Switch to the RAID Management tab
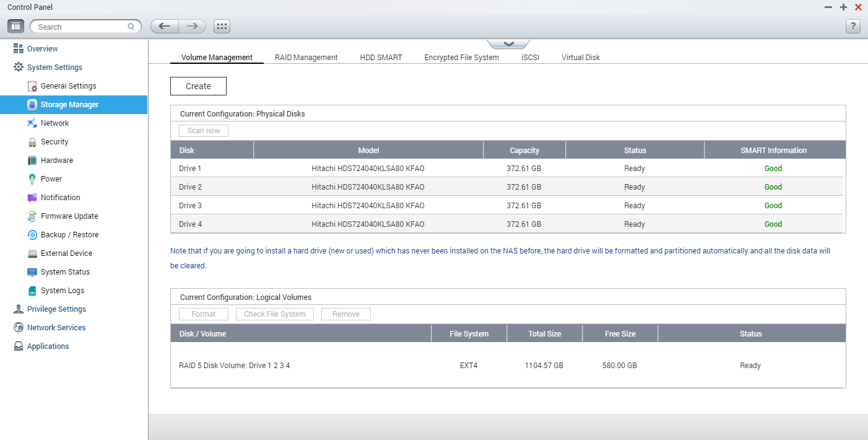The width and height of the screenshot is (868, 440). coord(306,58)
